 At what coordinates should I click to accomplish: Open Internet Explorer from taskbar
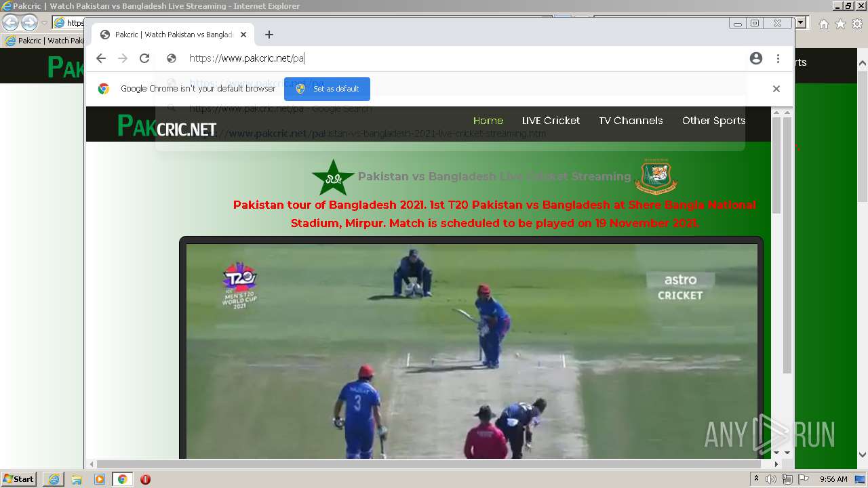54,479
